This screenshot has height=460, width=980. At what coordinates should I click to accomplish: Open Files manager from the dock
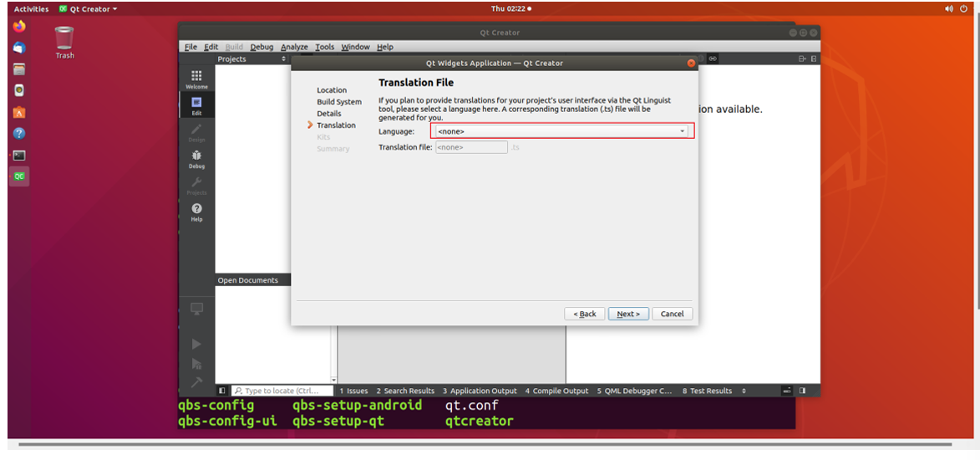coord(19,69)
